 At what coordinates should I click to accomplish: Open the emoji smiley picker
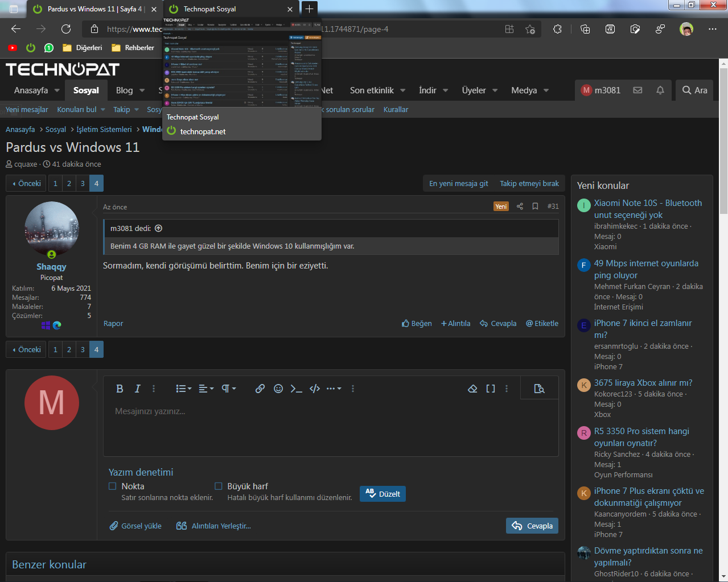[278, 389]
